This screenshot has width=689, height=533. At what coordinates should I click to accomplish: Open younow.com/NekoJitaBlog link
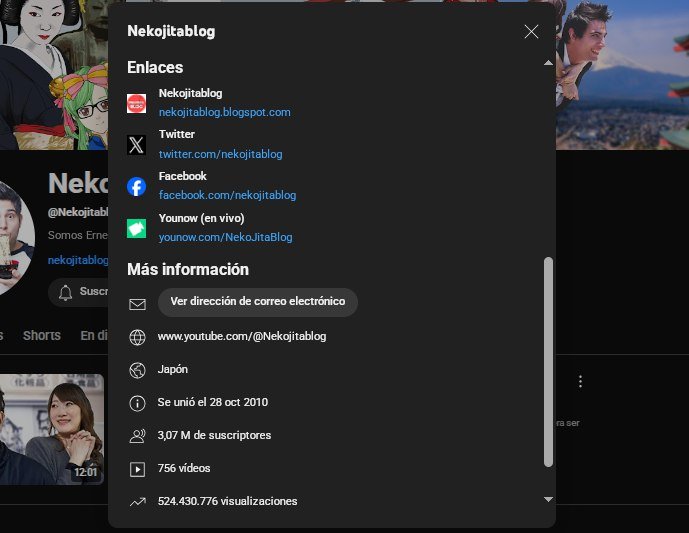click(x=225, y=237)
